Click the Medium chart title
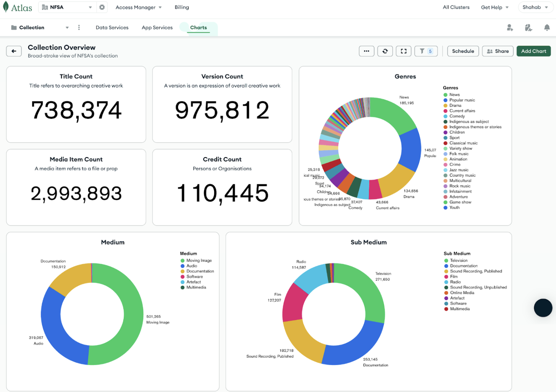Image resolution: width=556 pixels, height=392 pixels. tap(113, 242)
